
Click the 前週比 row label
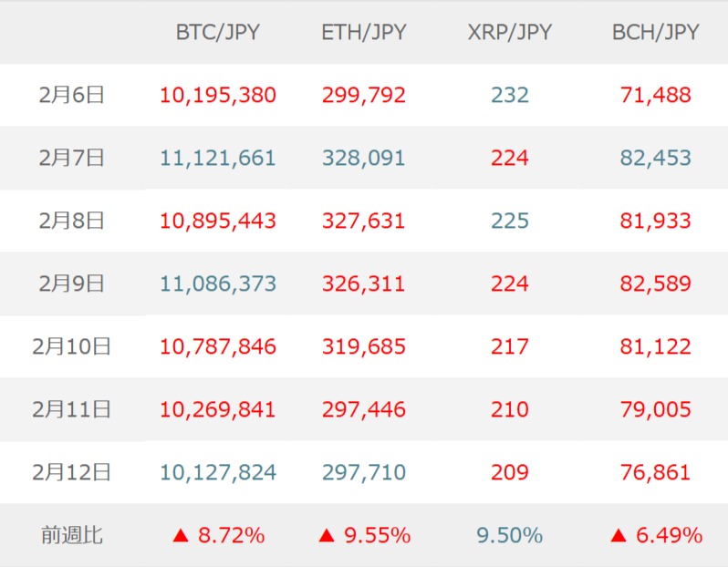[x=72, y=535]
